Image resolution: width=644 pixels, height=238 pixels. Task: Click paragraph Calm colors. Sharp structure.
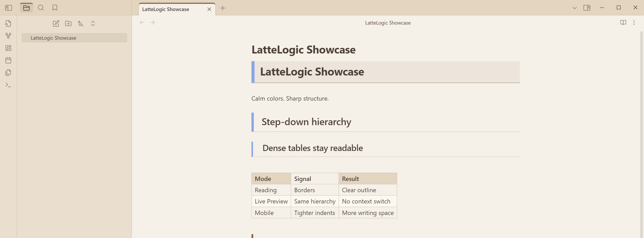click(x=290, y=99)
